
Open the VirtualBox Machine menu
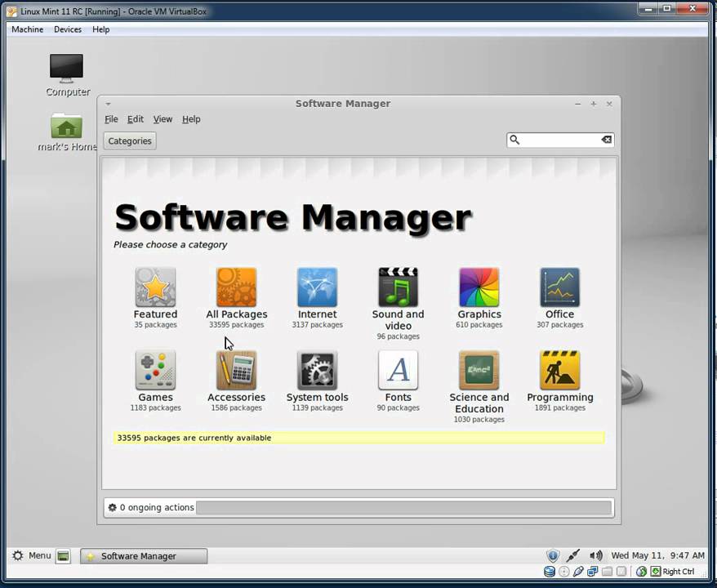tap(28, 29)
